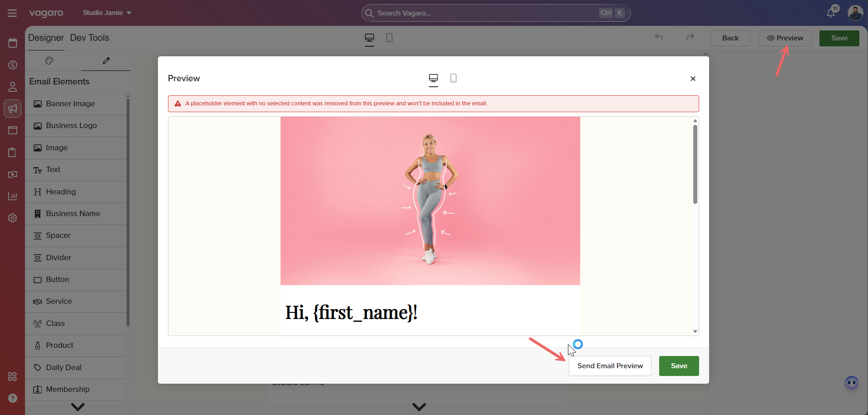Screen dimensions: 868x415
Task: Select the Business Logo element
Action: pyautogui.click(x=75, y=126)
